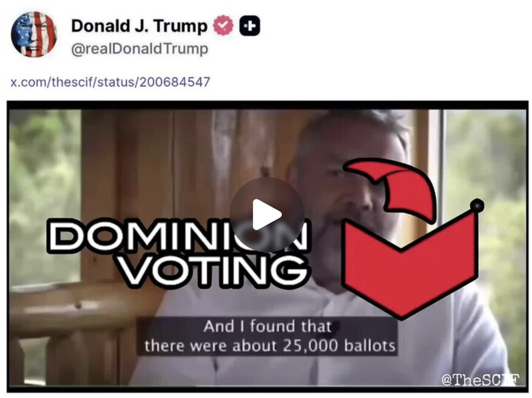The height and width of the screenshot is (398, 532).
Task: Click the black plus badge icon
Action: point(250,25)
